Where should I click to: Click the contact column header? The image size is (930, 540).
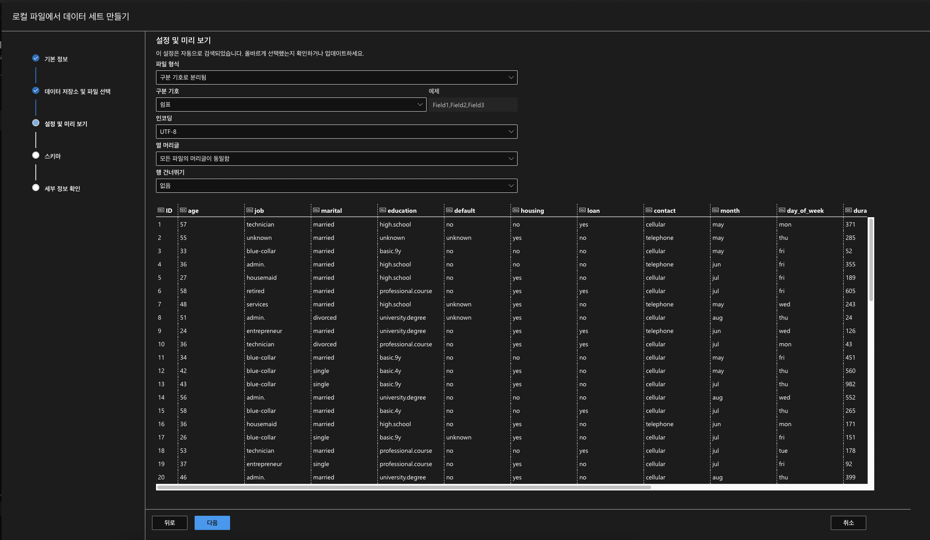[x=664, y=211]
